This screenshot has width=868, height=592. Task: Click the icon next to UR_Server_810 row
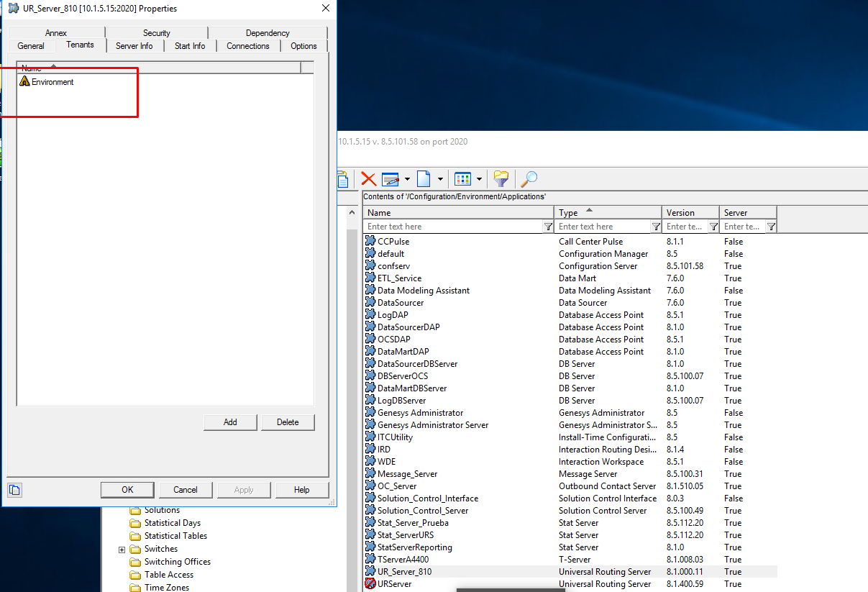(370, 572)
